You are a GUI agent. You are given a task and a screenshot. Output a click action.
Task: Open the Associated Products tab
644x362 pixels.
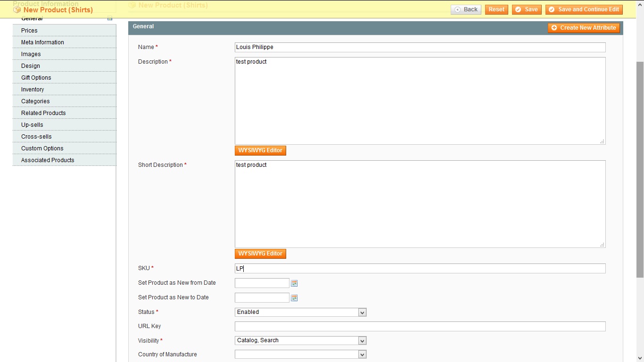click(64, 160)
